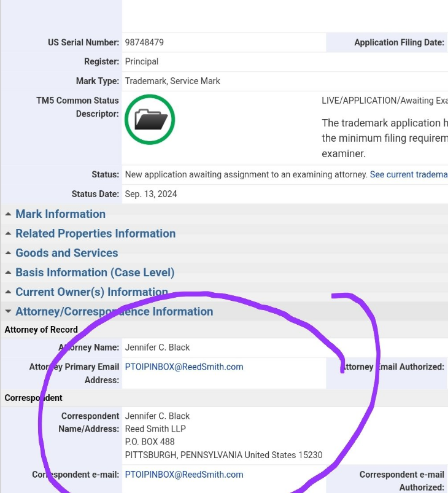The width and height of the screenshot is (448, 493).
Task: Click the LIVE/APPLICATION status descriptor text
Action: click(384, 101)
